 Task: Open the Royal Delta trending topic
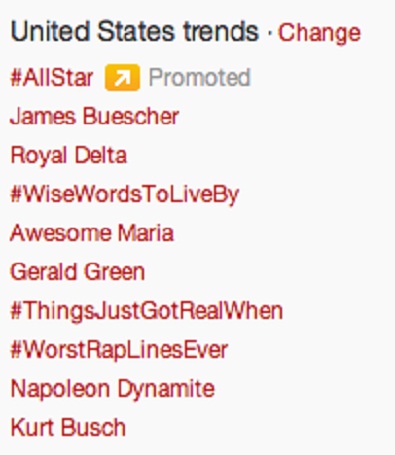[69, 156]
